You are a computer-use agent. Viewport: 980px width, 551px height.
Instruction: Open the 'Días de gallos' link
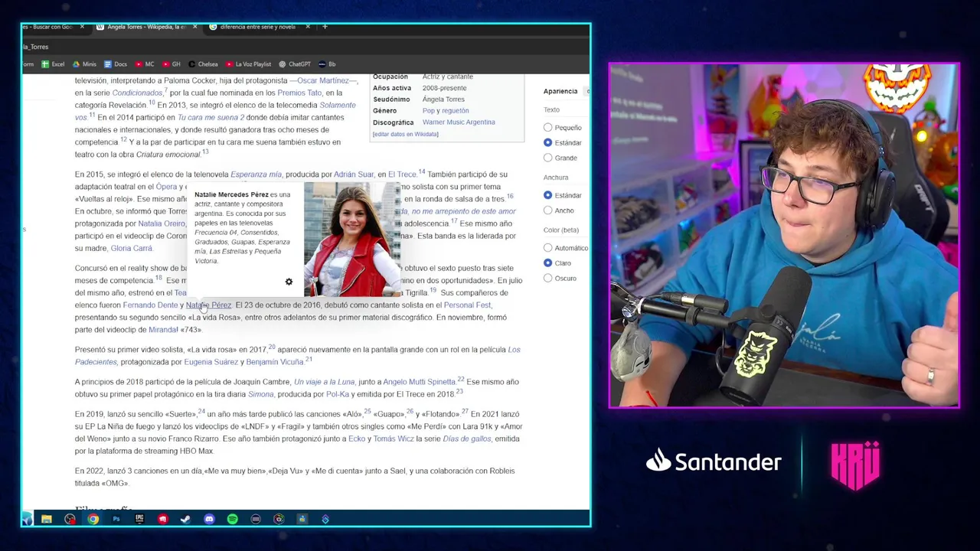(x=466, y=439)
